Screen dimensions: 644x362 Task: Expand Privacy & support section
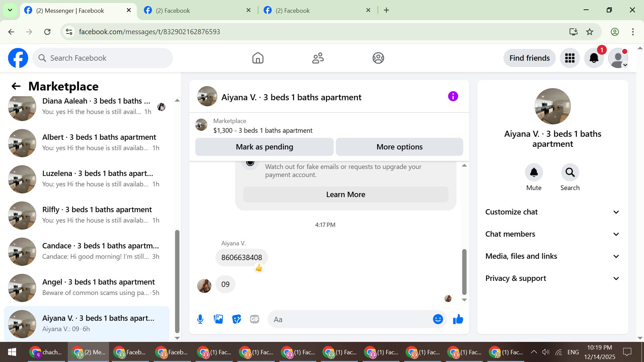[552, 278]
